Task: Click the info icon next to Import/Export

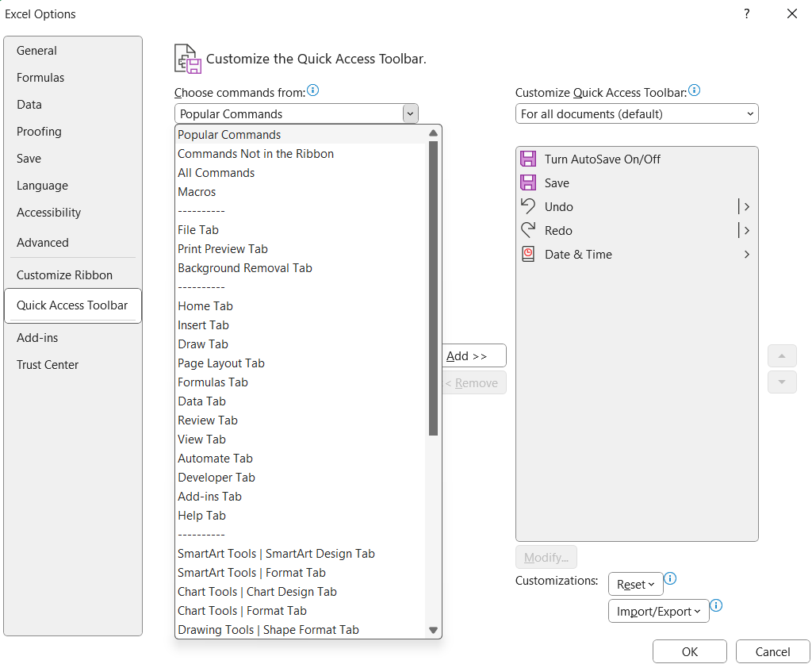Action: 716,605
